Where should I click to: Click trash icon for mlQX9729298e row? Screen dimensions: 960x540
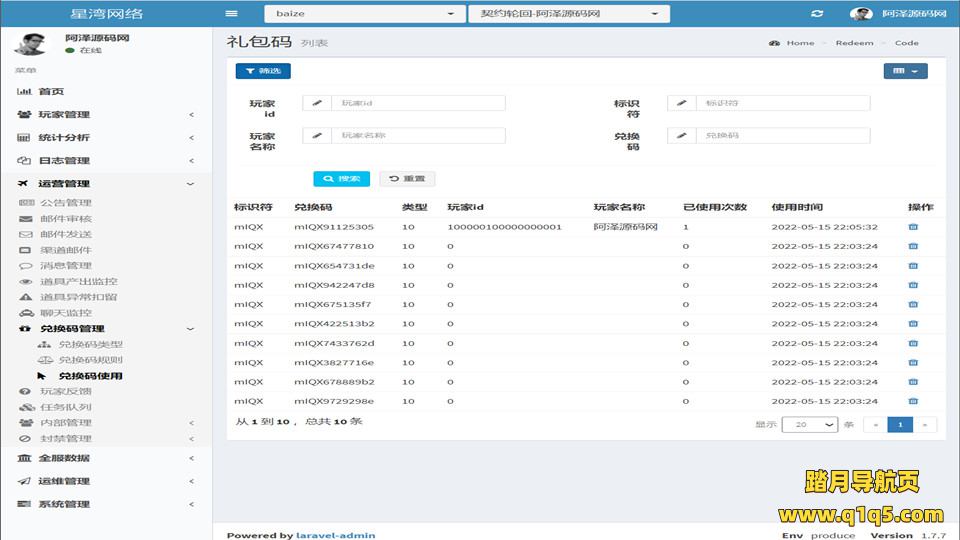point(912,401)
